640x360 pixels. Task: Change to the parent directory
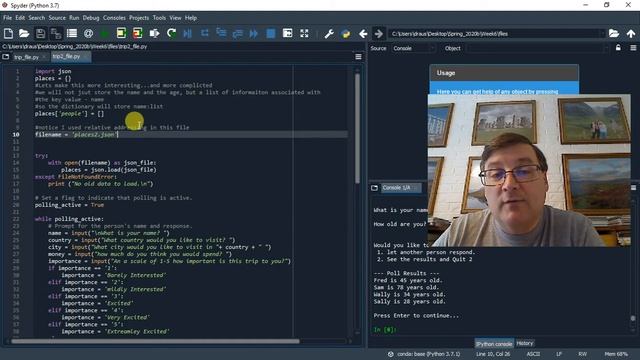(631, 33)
